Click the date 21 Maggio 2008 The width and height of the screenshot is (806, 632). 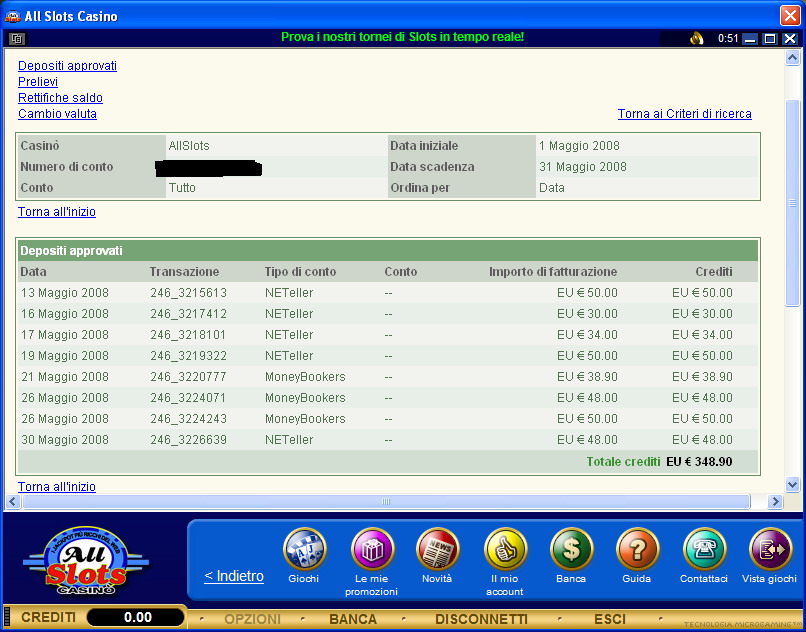(x=65, y=377)
